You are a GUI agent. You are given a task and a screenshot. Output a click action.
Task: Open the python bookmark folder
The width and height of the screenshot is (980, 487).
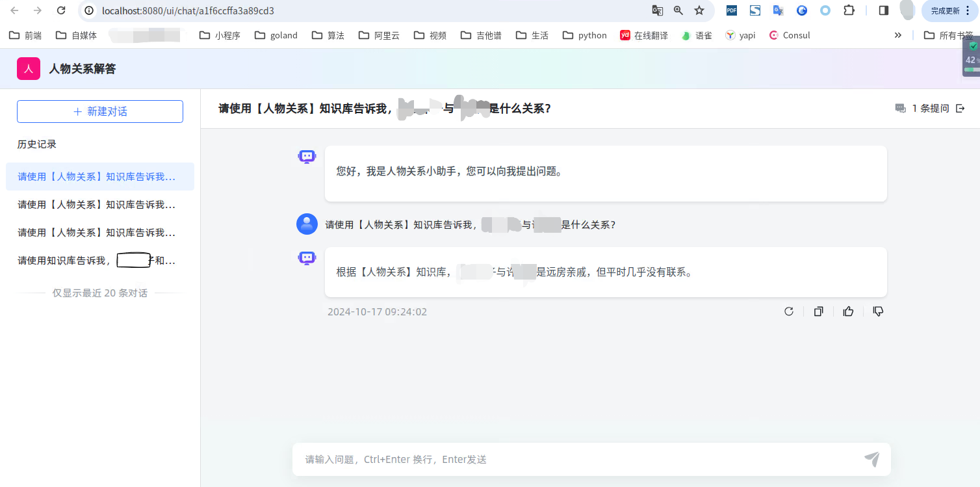click(x=585, y=35)
